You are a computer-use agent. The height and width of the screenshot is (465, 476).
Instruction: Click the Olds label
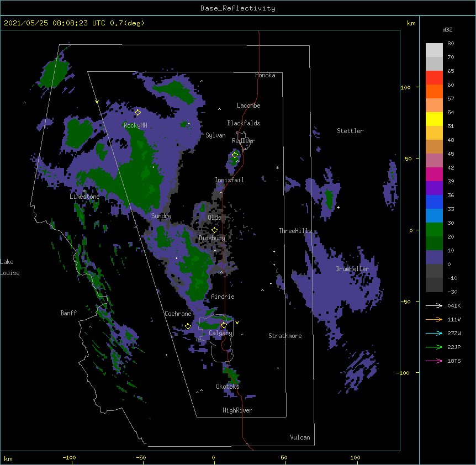(x=214, y=218)
